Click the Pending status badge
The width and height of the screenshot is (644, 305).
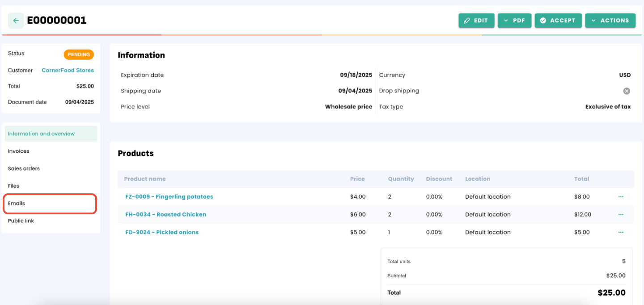[x=79, y=54]
